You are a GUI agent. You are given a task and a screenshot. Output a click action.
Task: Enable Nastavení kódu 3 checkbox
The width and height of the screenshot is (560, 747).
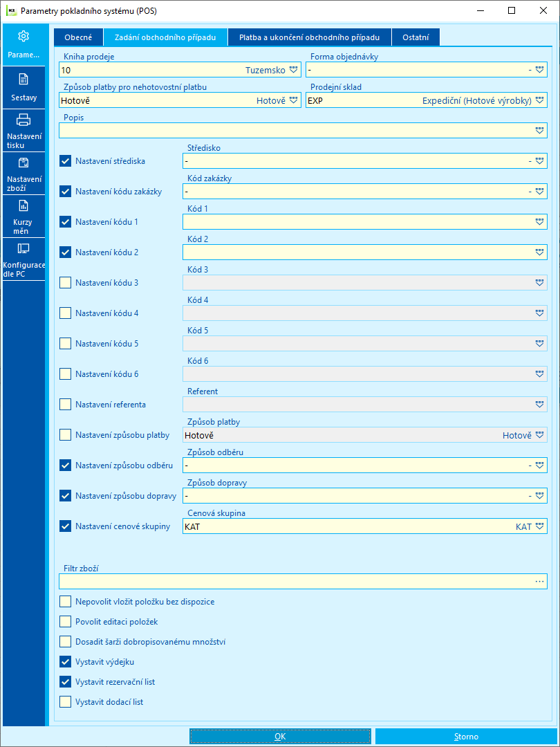coord(65,283)
